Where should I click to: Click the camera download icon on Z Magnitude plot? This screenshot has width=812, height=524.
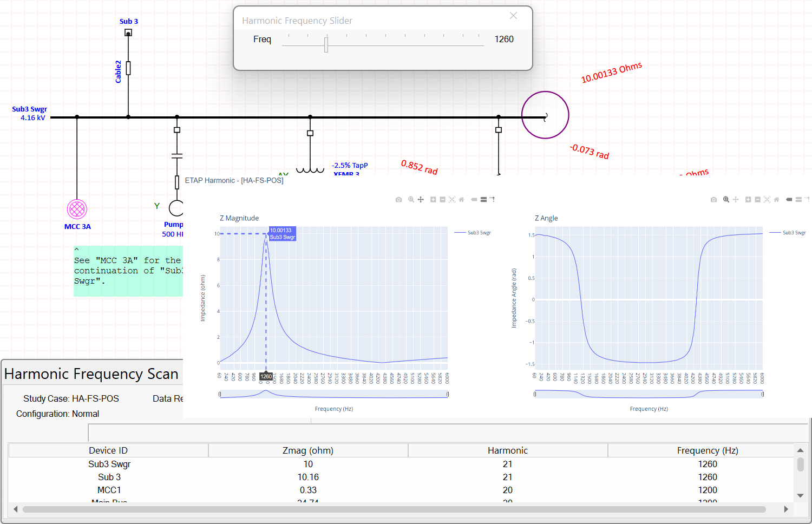[399, 200]
